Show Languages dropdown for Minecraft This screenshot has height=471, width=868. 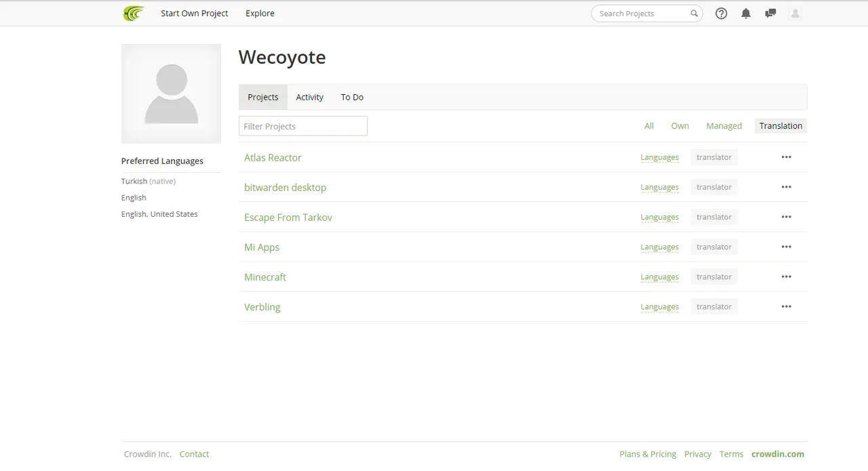coord(660,277)
